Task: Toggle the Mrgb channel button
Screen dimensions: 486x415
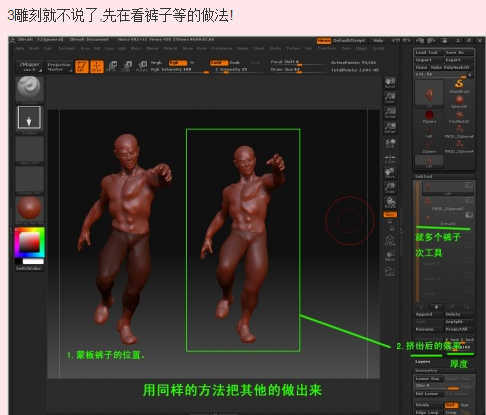Action: [x=157, y=63]
